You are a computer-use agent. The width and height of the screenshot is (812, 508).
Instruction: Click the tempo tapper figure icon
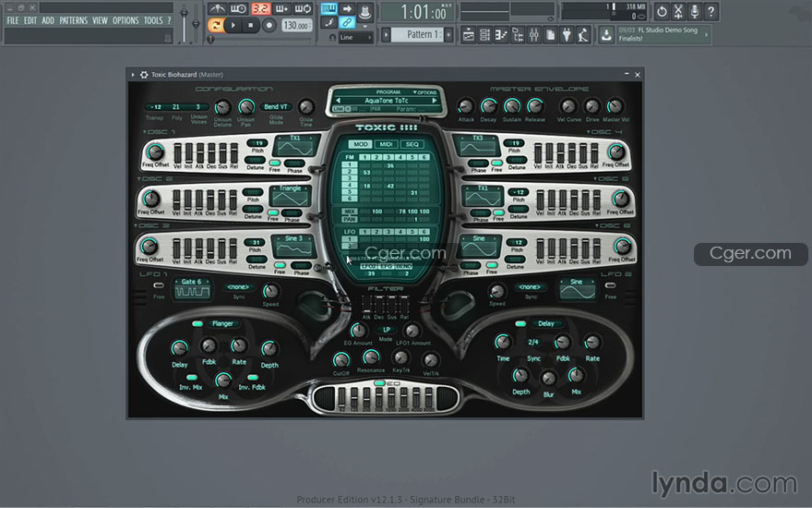[583, 35]
